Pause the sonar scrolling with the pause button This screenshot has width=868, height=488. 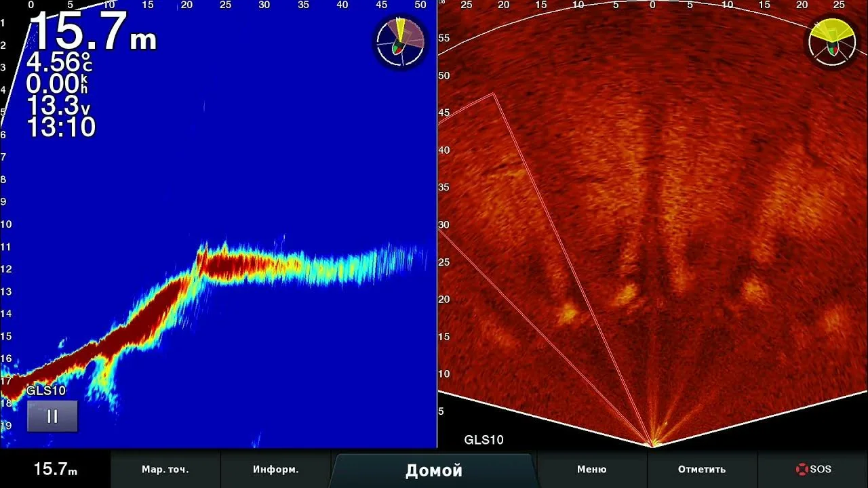(x=52, y=416)
